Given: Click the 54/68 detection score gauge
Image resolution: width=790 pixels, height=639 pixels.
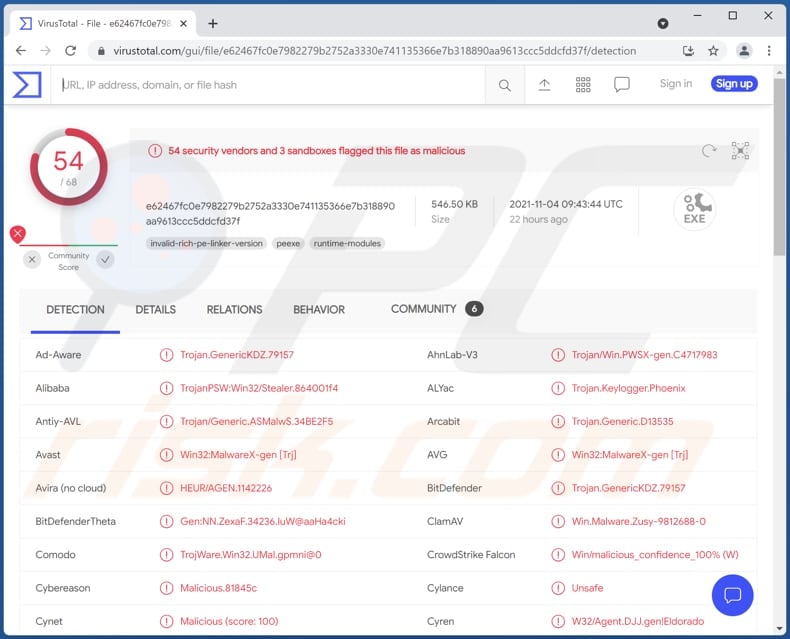Looking at the screenshot, I should (69, 167).
